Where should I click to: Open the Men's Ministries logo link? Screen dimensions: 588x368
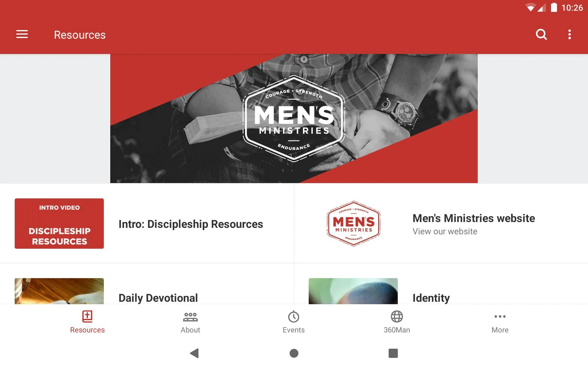point(353,224)
